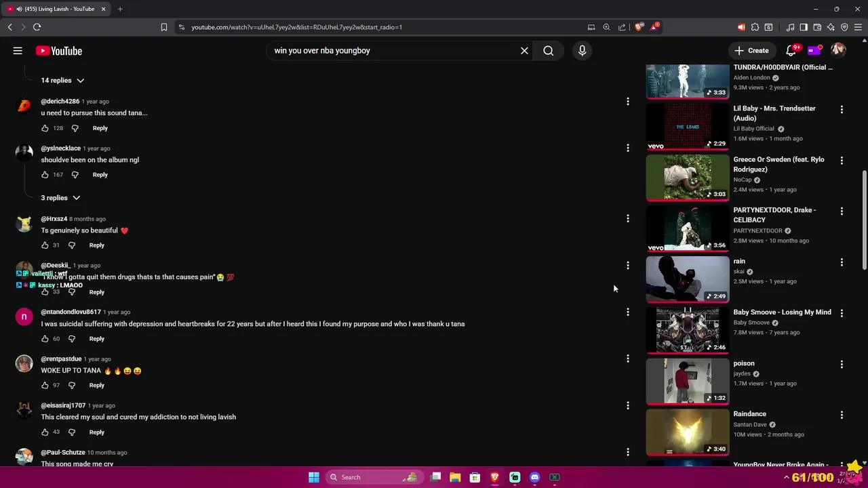The image size is (868, 488).
Task: Like the comment by @eisasiraj1707
Action: point(45,432)
